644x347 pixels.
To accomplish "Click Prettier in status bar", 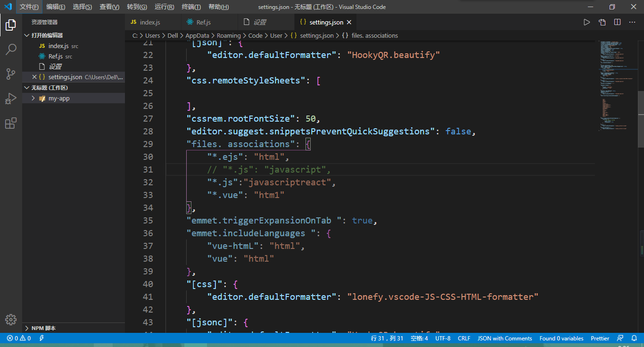I will [x=600, y=339].
